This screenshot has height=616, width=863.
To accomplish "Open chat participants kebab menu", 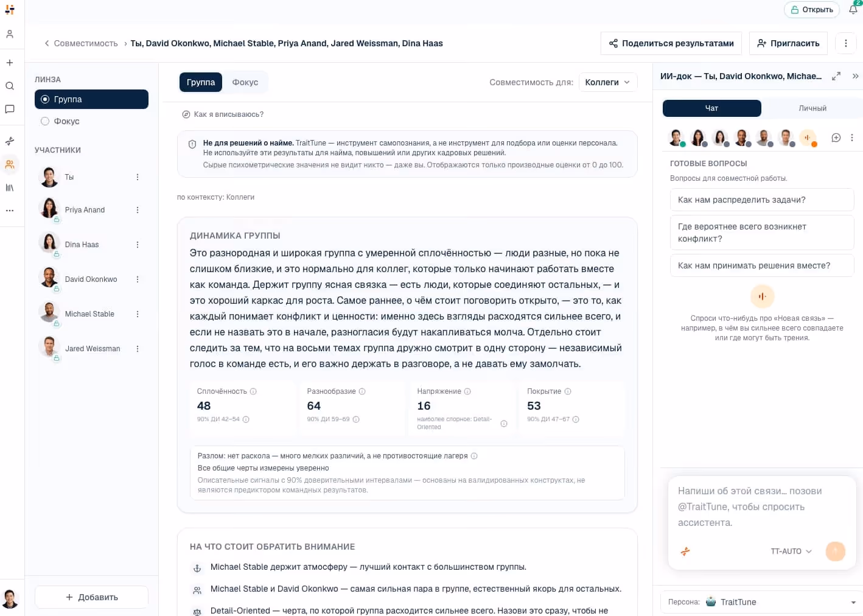I will (852, 138).
